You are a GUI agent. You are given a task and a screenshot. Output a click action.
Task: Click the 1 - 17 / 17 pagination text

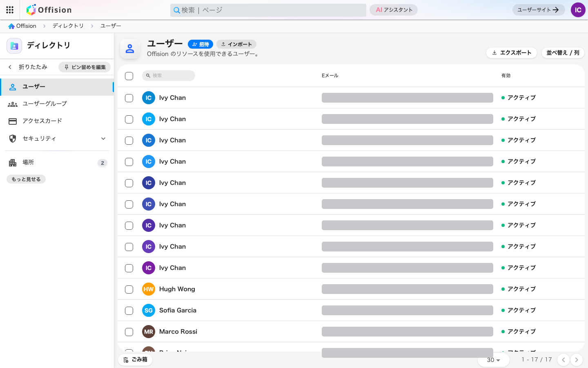pos(537,360)
